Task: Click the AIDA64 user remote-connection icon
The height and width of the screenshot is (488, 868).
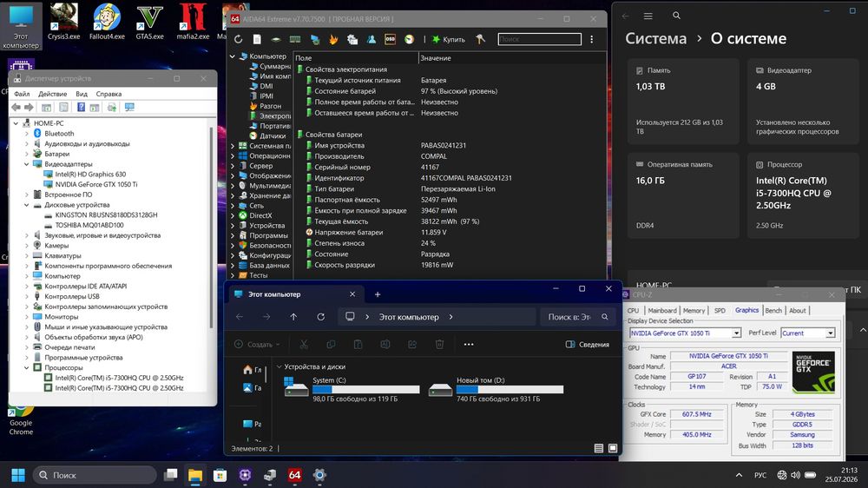Action: coord(371,39)
